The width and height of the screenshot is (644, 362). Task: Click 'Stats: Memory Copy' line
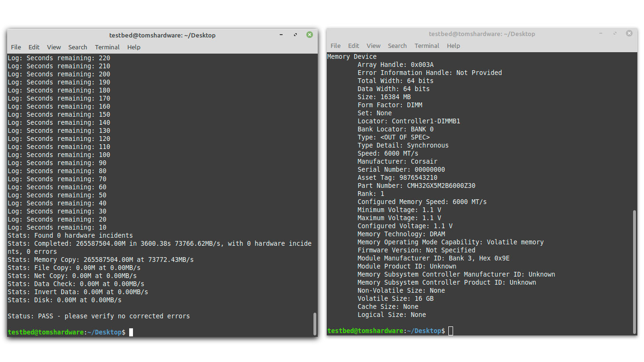point(101,260)
